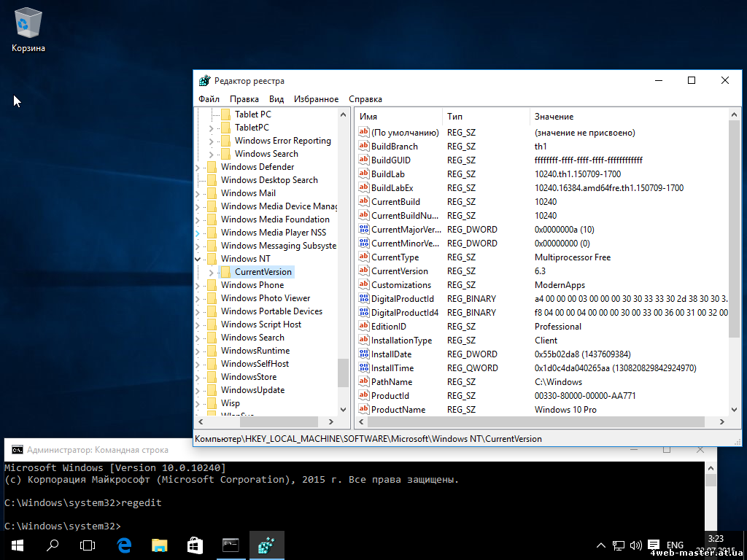Click the Registry Editor taskbar button
Screen dimensions: 747x560
click(266, 545)
